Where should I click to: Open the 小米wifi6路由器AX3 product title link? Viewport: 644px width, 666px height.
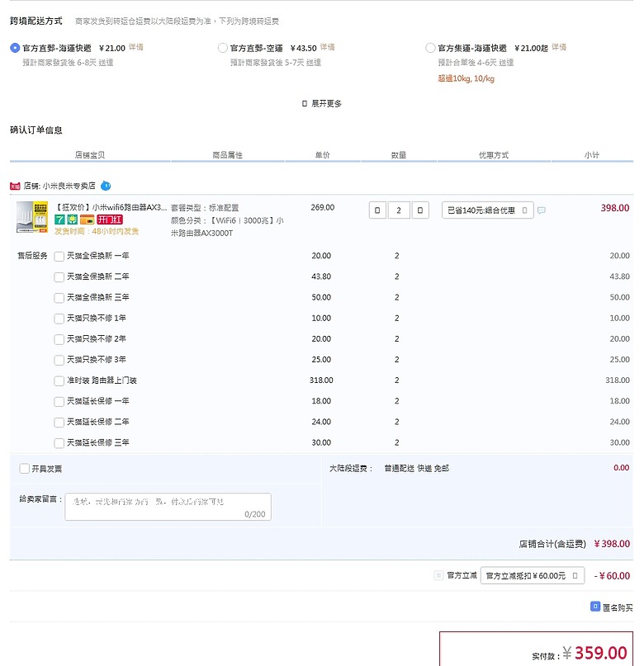click(111, 207)
